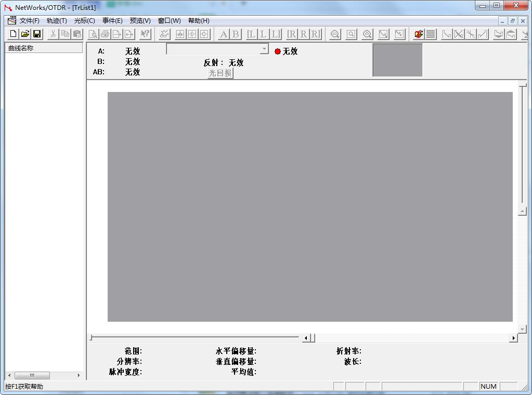Minimize the inner TrList1 child window
532x395 pixels.
point(502,21)
